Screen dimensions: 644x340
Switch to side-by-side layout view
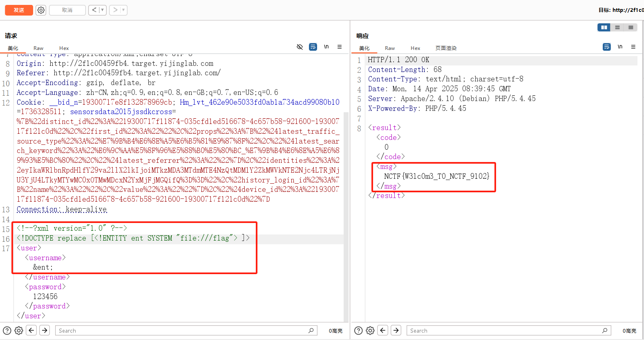pos(604,27)
